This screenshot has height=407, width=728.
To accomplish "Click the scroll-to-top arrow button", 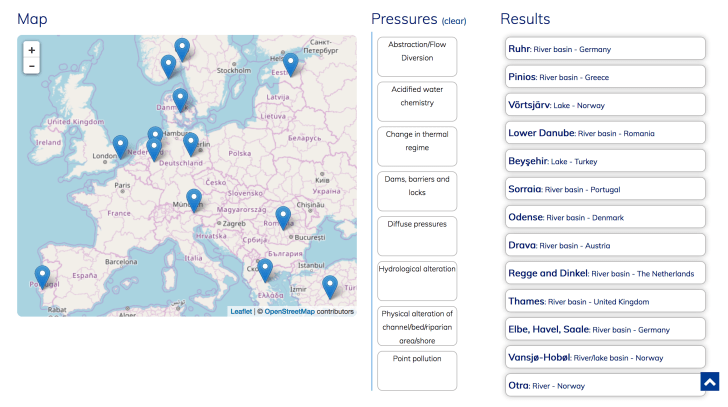I will click(x=709, y=382).
